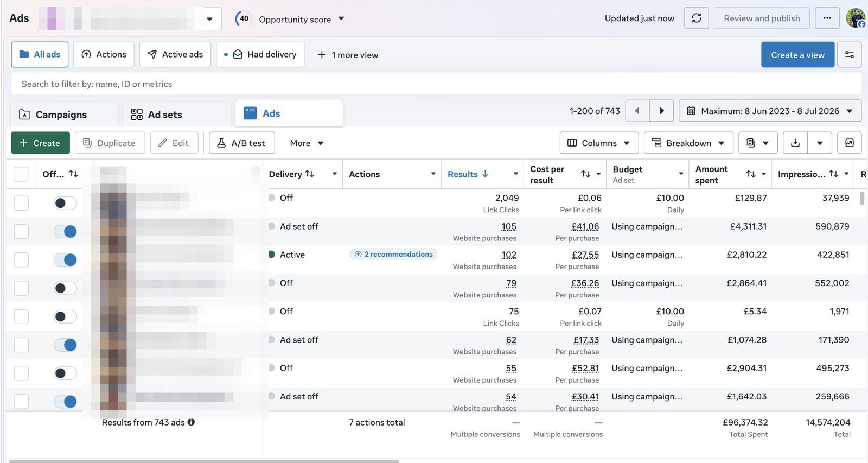Image resolution: width=868 pixels, height=463 pixels.
Task: Go to the next page of ads
Action: [x=661, y=111]
